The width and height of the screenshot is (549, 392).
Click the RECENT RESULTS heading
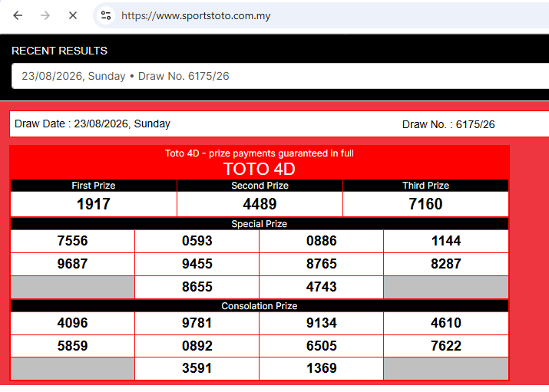(x=60, y=51)
